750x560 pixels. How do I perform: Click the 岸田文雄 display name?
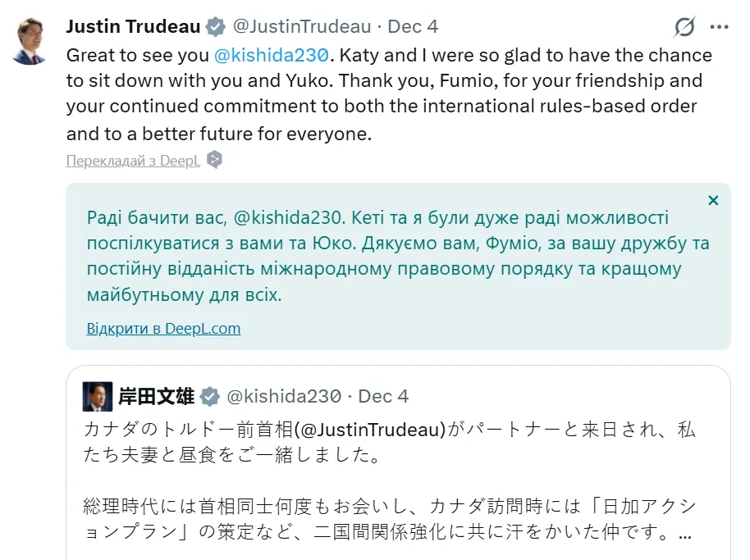pyautogui.click(x=156, y=397)
